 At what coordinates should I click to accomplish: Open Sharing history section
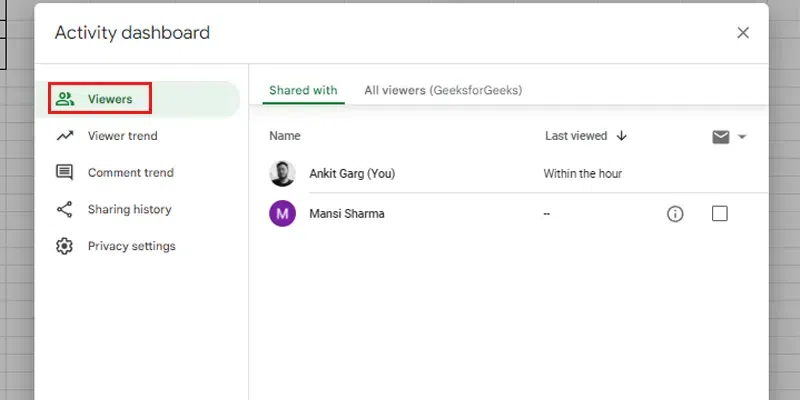[129, 210]
